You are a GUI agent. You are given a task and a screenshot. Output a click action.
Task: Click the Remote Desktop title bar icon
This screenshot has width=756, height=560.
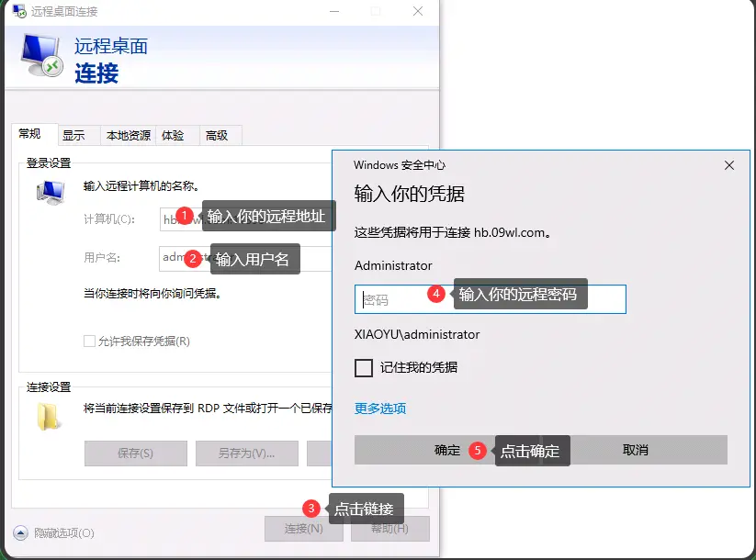click(x=19, y=11)
